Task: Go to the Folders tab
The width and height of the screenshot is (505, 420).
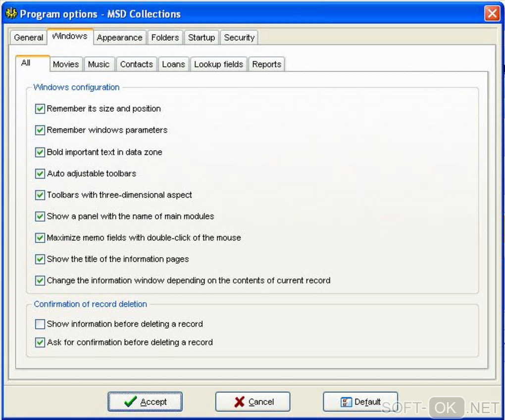Action: click(165, 38)
